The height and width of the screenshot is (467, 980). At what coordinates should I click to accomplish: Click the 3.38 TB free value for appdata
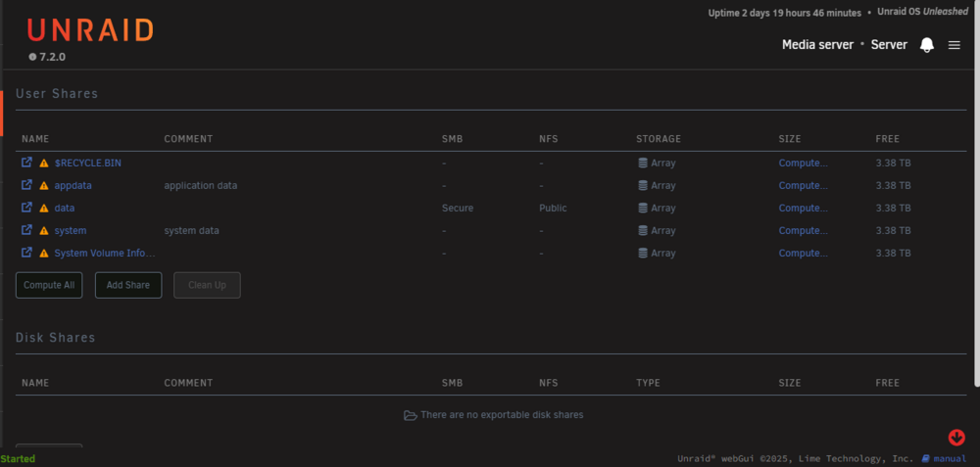[893, 185]
